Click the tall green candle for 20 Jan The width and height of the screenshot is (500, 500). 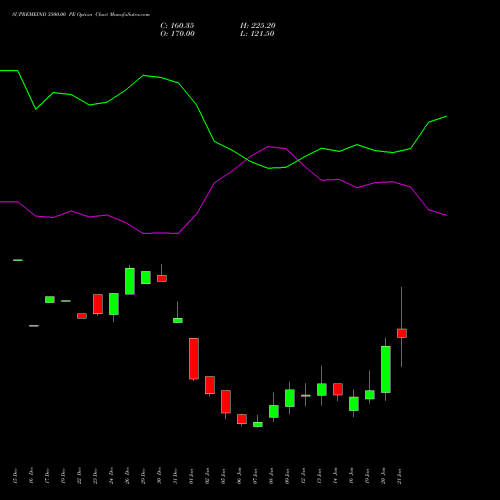(386, 369)
